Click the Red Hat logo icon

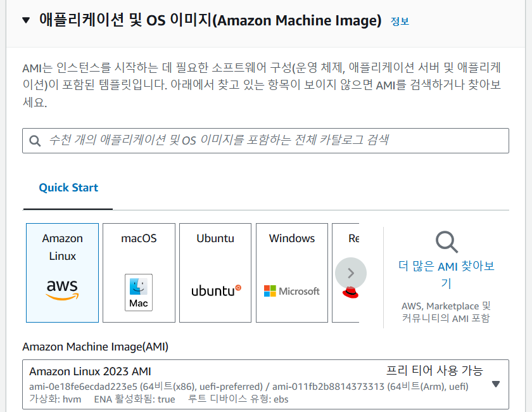tap(350, 293)
